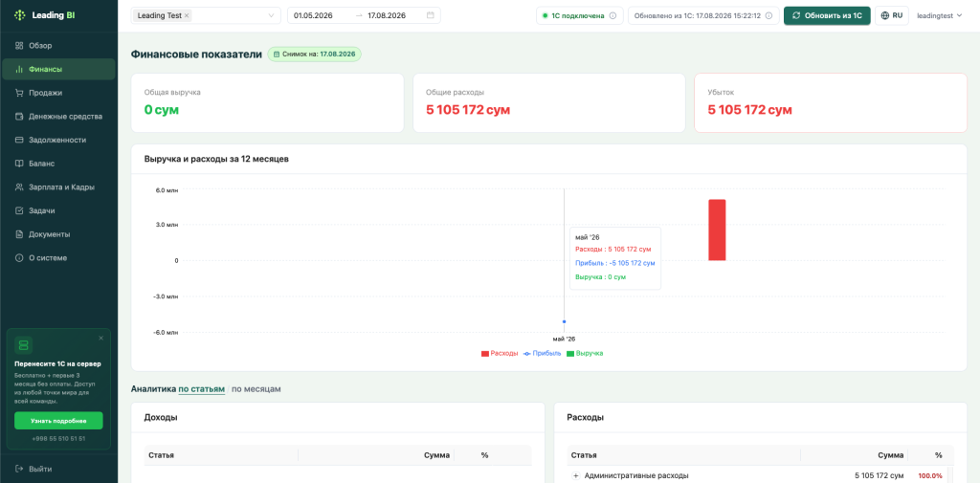The image size is (980, 483).
Task: Click the Финансы bar-chart icon
Action: (19, 70)
